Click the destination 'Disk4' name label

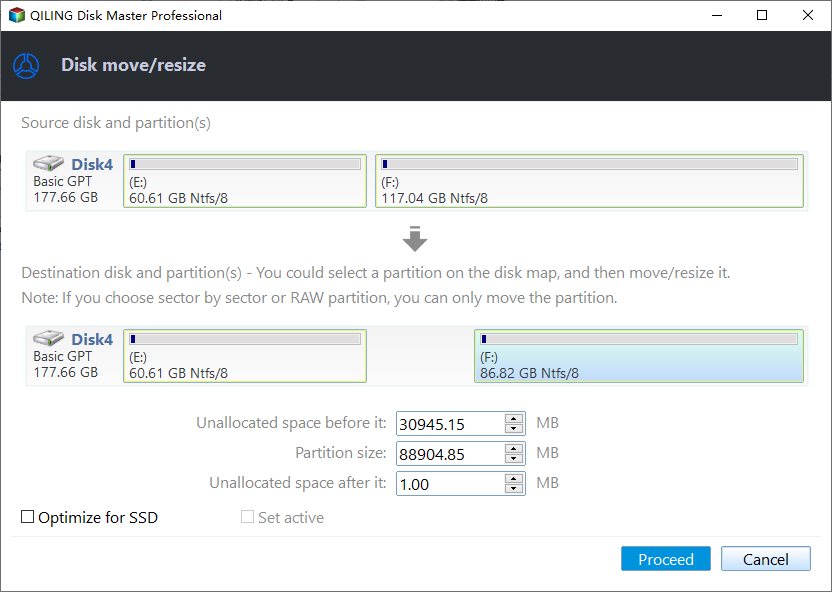(x=92, y=339)
